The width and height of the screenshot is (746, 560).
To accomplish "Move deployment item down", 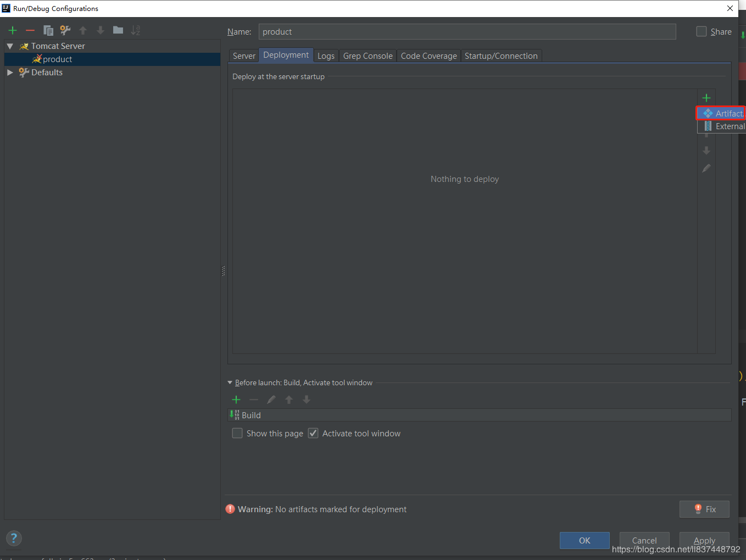I will (706, 151).
